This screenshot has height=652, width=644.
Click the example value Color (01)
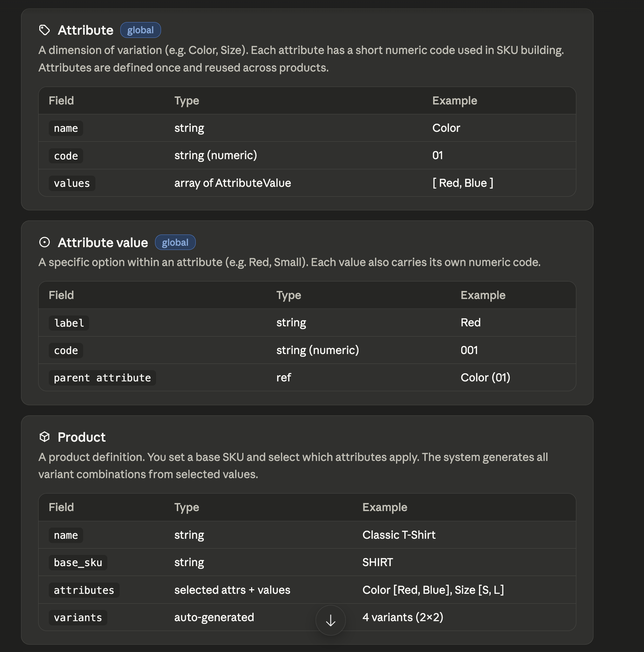[485, 377]
